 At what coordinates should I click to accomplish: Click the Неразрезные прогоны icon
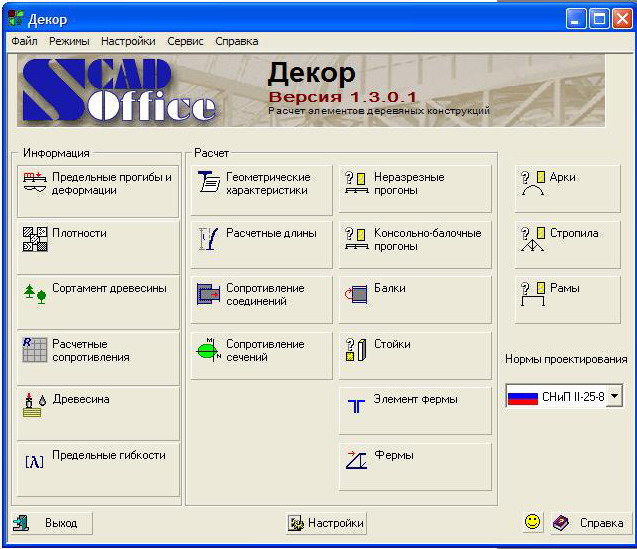click(x=356, y=182)
